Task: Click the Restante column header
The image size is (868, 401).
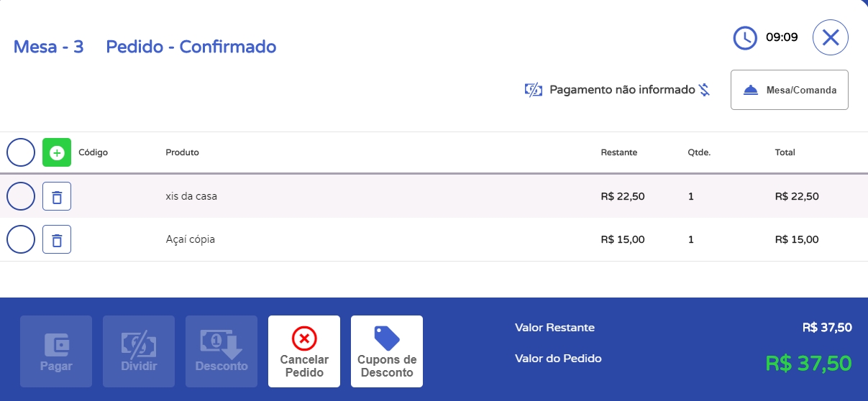Action: (x=618, y=152)
